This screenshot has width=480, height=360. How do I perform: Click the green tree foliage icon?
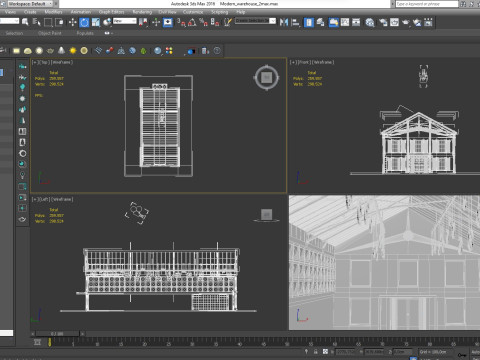pos(143,51)
